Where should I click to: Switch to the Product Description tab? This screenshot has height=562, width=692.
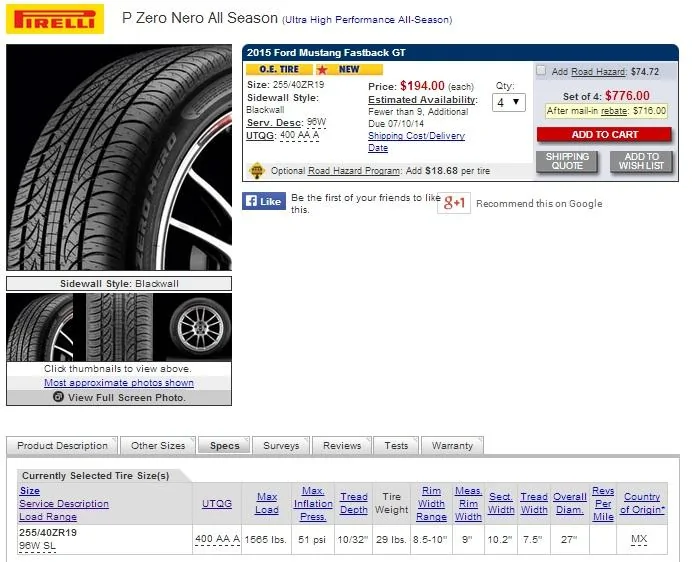click(x=62, y=446)
